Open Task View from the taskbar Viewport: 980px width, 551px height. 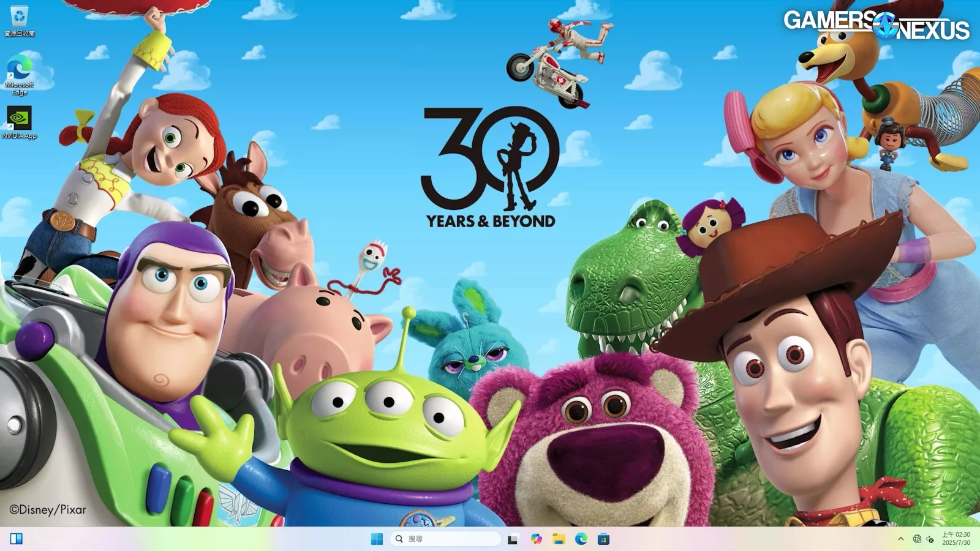tap(513, 539)
